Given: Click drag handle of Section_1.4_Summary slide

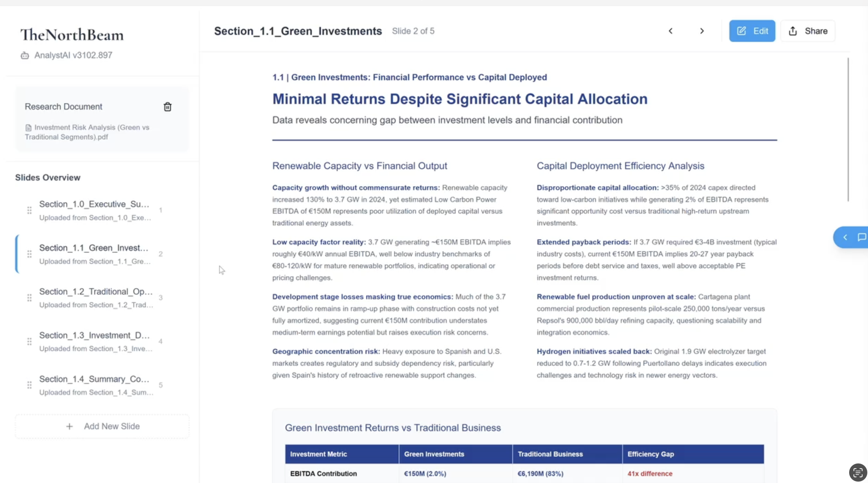Looking at the screenshot, I should pos(29,385).
